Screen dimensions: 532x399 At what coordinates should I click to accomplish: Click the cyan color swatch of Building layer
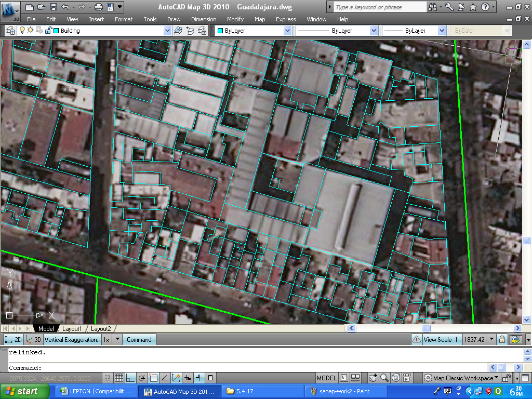56,31
